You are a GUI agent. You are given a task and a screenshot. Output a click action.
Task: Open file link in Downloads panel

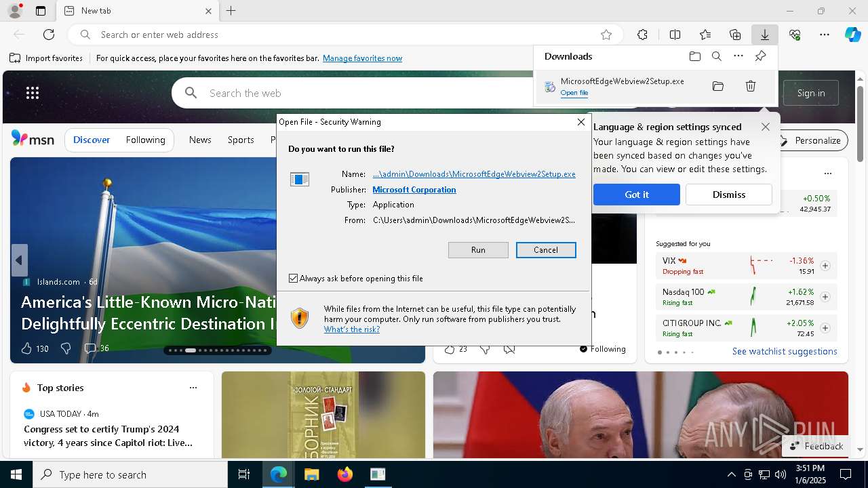[x=574, y=93]
